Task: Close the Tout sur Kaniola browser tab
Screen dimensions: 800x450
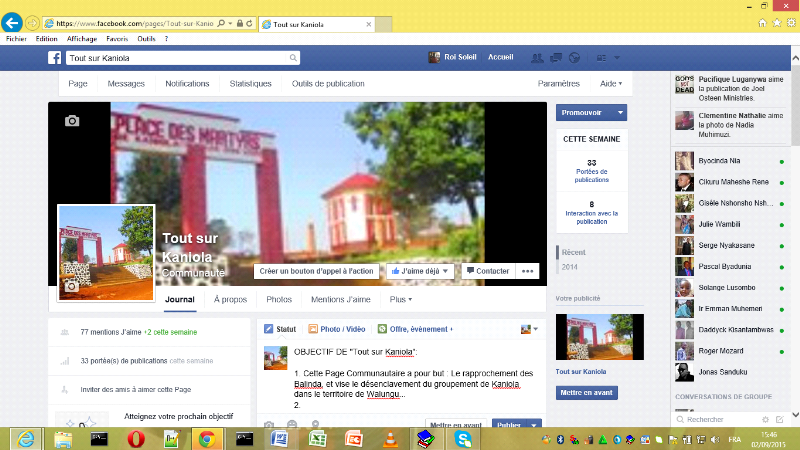Action: coord(369,24)
